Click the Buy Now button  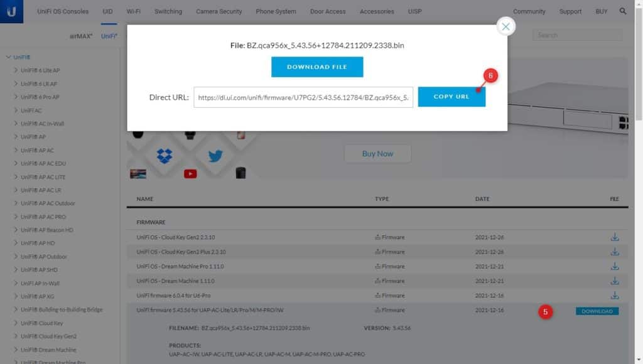coord(377,154)
